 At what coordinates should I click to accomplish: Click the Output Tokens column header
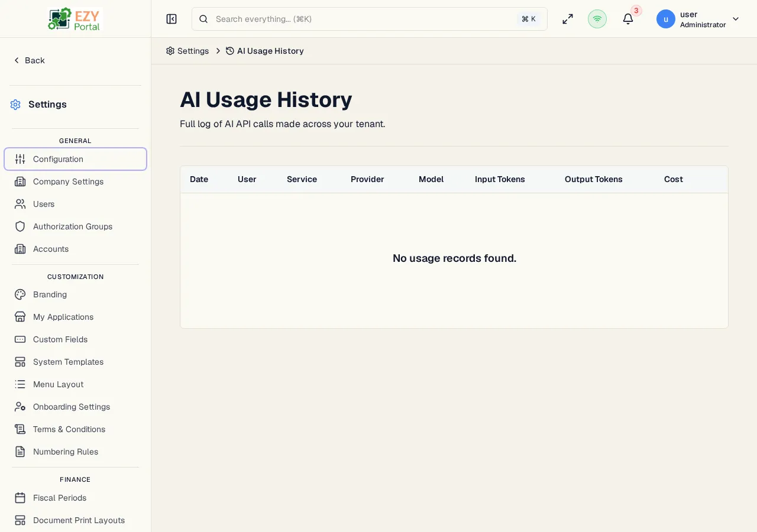(593, 179)
